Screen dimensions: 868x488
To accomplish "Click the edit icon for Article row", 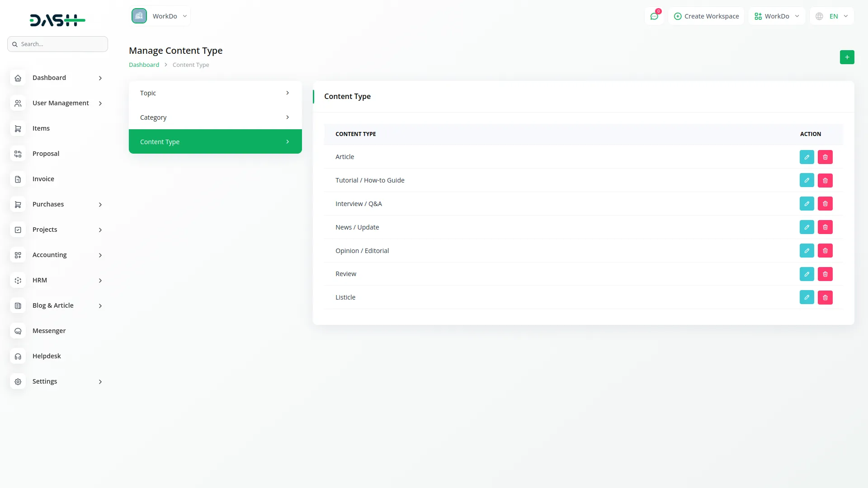I will [x=807, y=157].
